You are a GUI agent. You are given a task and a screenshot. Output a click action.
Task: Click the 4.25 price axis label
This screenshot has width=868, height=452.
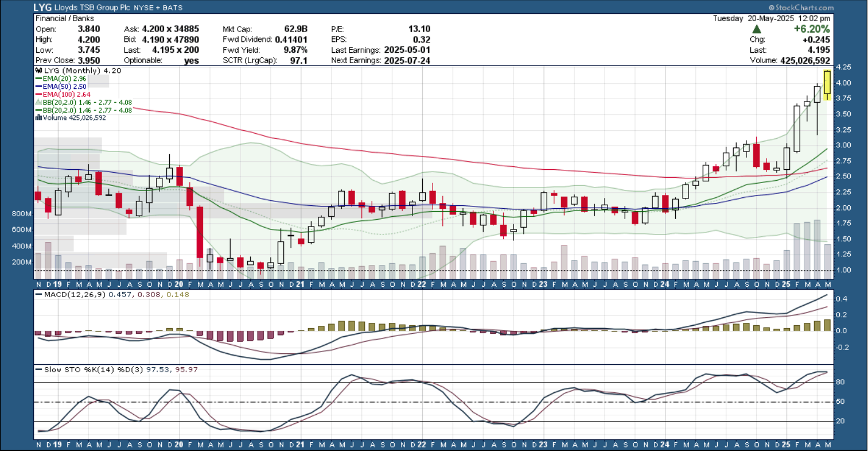(843, 67)
